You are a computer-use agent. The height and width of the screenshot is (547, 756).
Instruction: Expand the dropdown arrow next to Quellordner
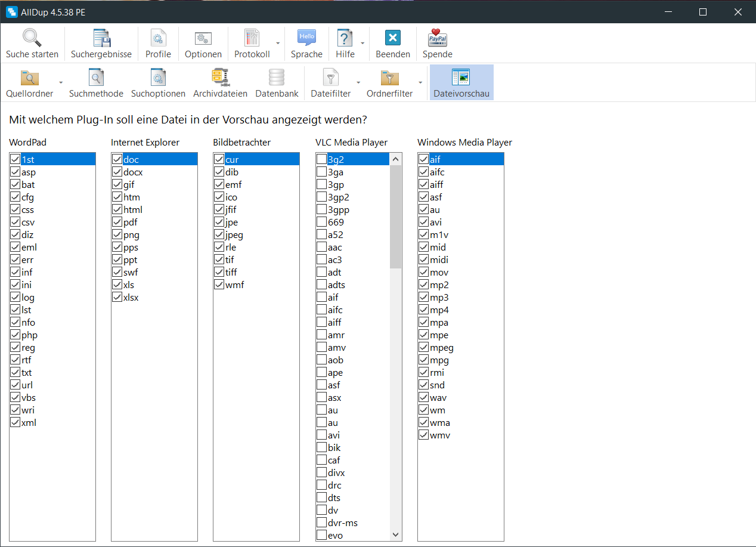point(60,82)
